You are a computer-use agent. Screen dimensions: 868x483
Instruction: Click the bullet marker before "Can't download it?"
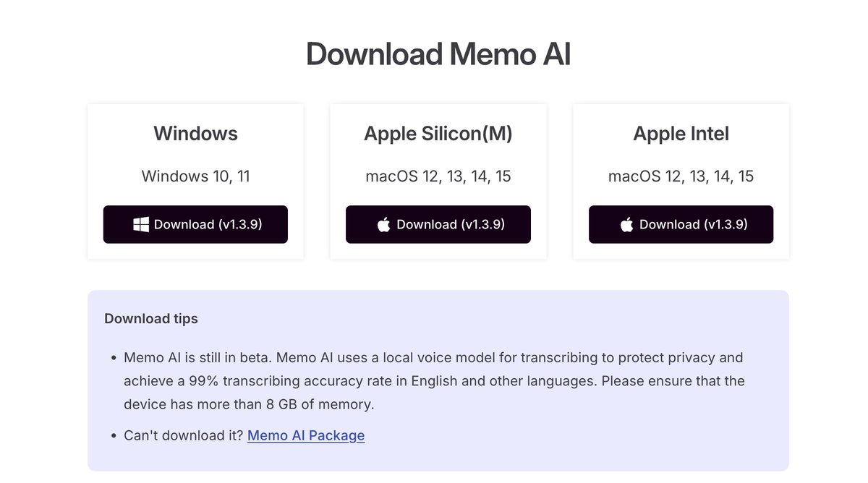pos(114,436)
